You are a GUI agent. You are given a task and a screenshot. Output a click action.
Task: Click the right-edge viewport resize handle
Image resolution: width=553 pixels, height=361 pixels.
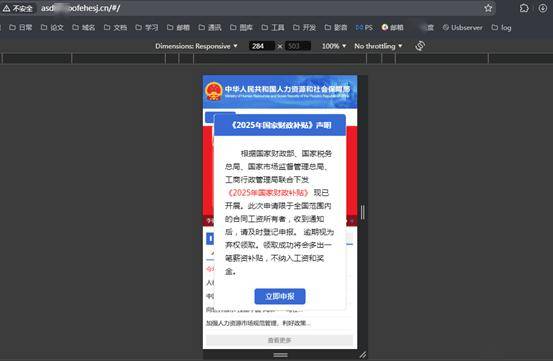pos(363,212)
